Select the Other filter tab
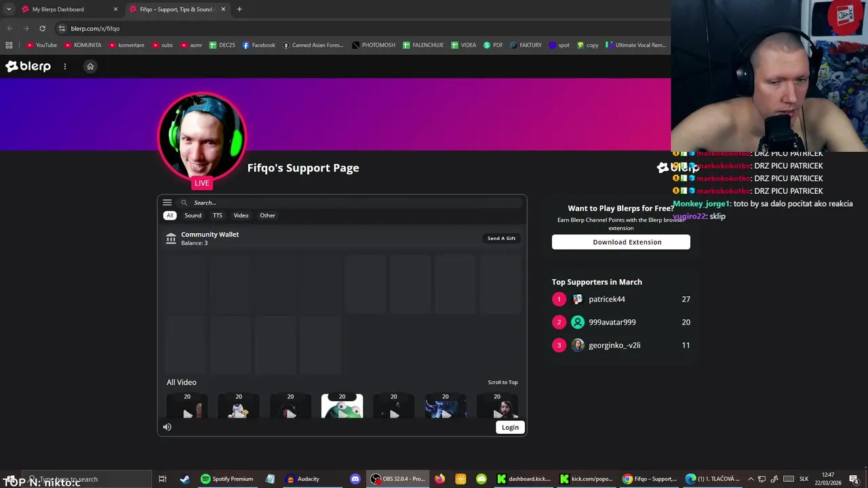 pos(267,216)
